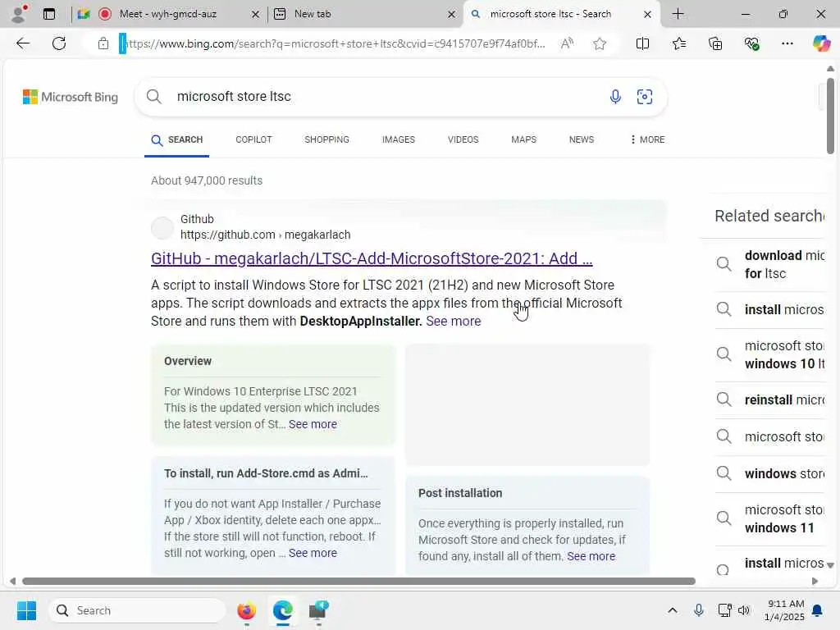Click the vertical page scrollbar thumb

coord(830,116)
